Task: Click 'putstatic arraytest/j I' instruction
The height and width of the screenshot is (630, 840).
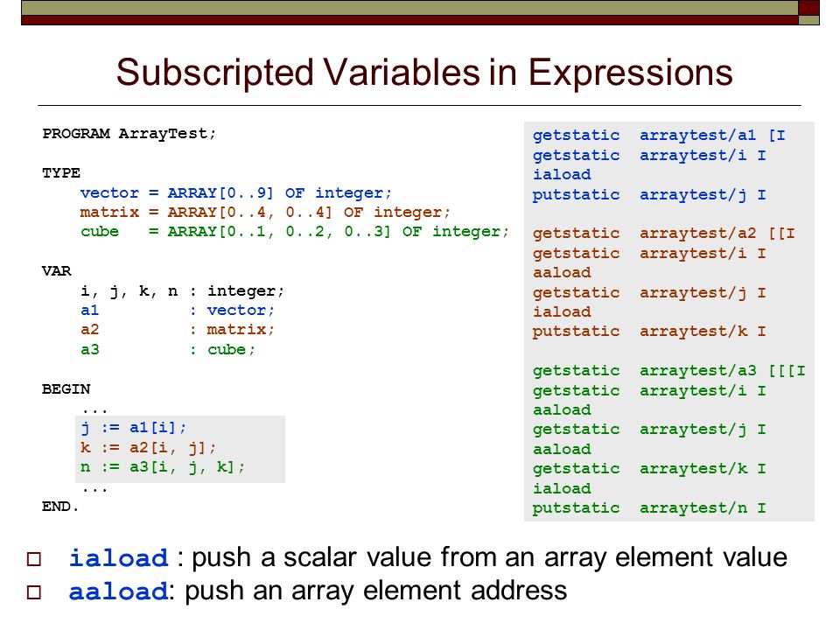Action: (x=649, y=194)
